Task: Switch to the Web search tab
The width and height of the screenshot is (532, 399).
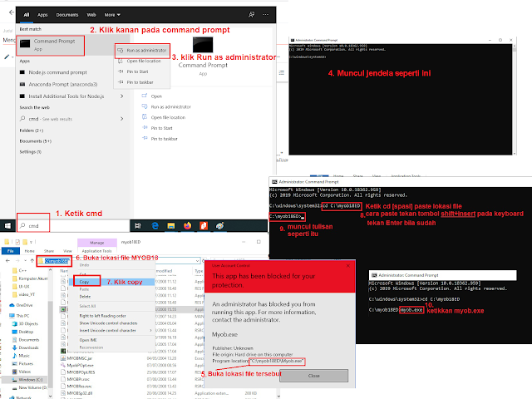Action: point(91,15)
